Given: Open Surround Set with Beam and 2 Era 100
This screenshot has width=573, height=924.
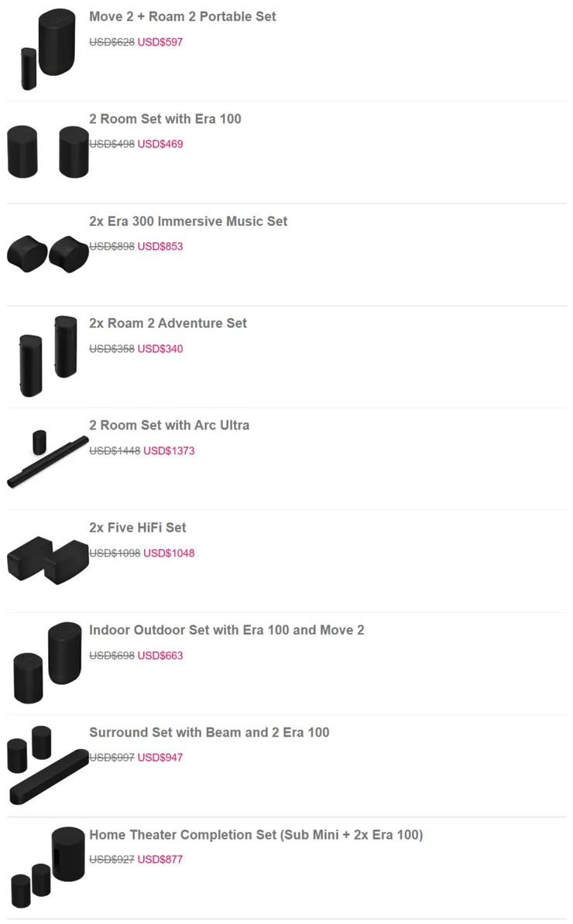Looking at the screenshot, I should click(x=209, y=732).
